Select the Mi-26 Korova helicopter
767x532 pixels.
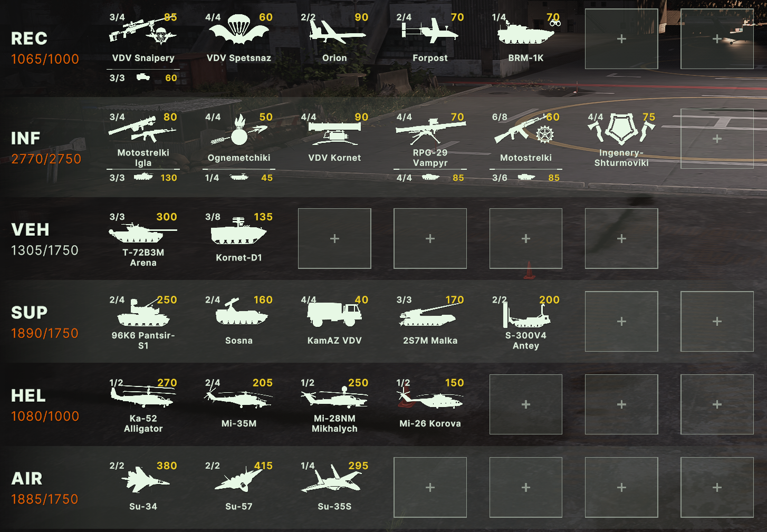tap(430, 404)
